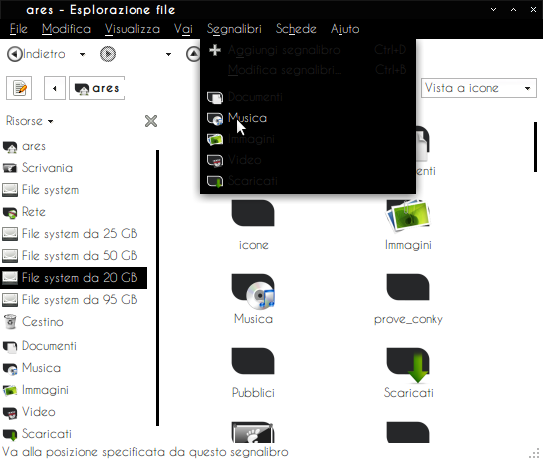Select the prove_conky folder icon
Viewport: 543px width, 461px height.
coord(408,287)
